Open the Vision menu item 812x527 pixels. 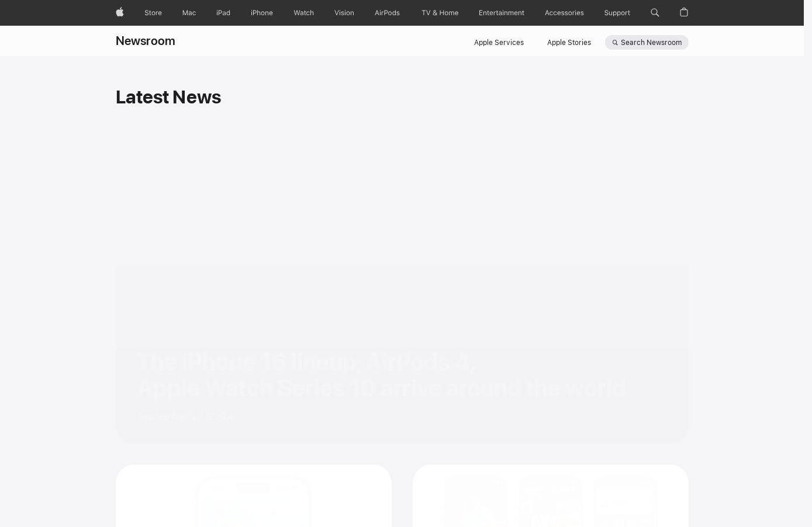pos(344,13)
